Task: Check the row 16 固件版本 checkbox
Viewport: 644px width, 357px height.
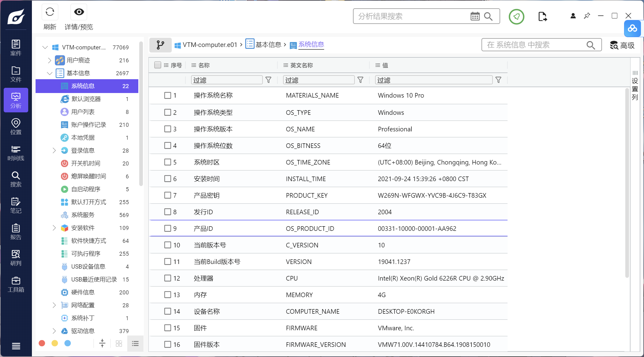Action: coord(167,344)
